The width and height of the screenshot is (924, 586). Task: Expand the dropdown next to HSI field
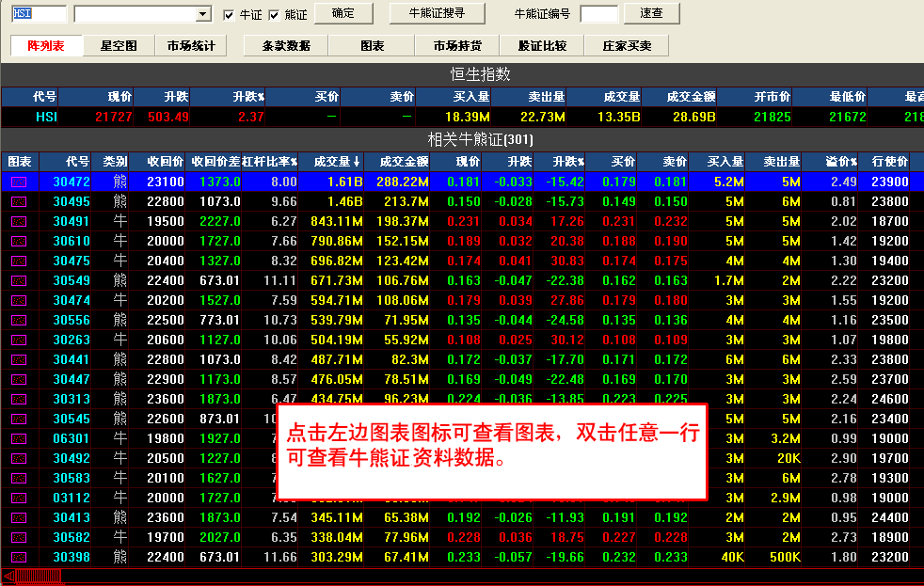click(203, 14)
